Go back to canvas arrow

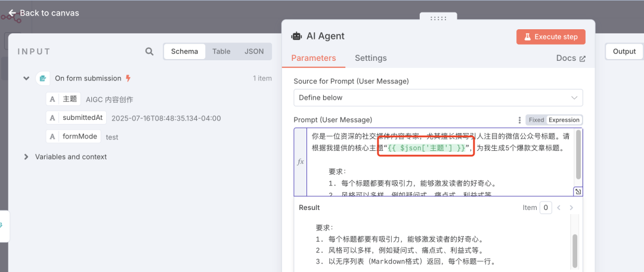click(13, 13)
